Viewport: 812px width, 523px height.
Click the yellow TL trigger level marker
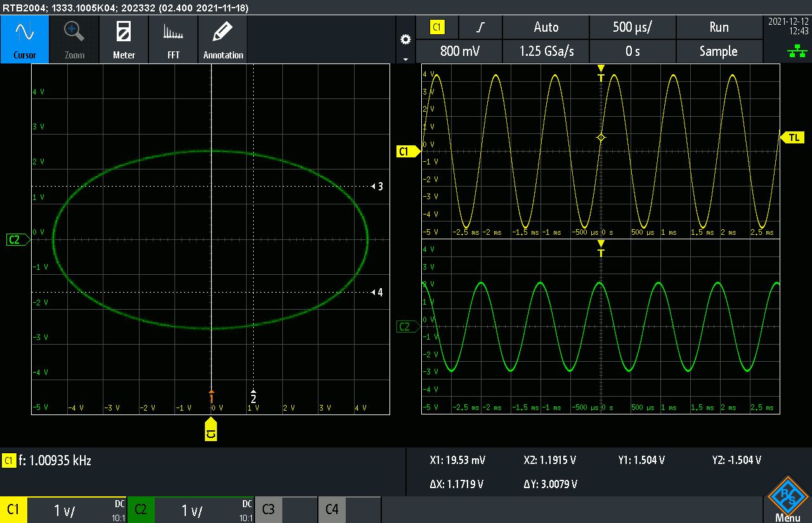792,137
